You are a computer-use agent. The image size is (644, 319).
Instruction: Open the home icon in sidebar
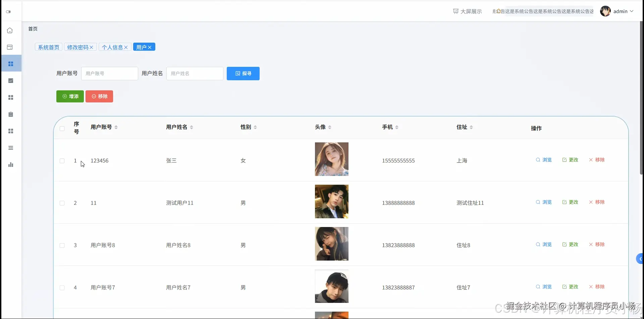[x=10, y=30]
